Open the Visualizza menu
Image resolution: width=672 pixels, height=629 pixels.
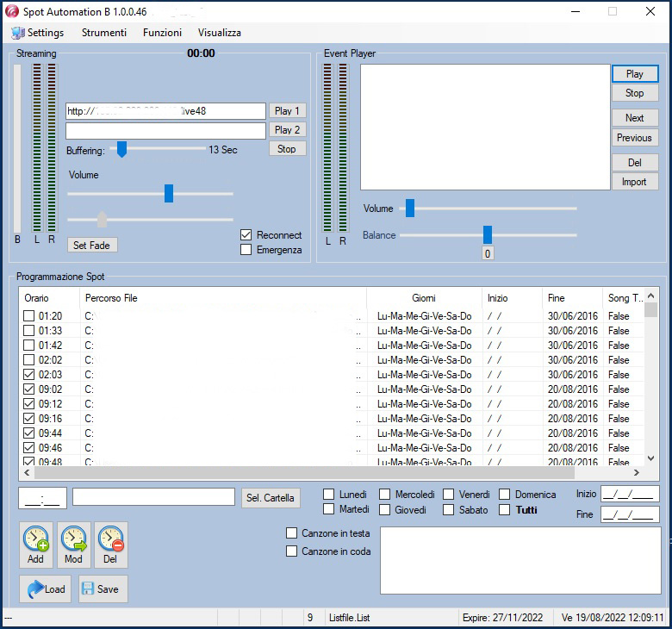pyautogui.click(x=220, y=33)
